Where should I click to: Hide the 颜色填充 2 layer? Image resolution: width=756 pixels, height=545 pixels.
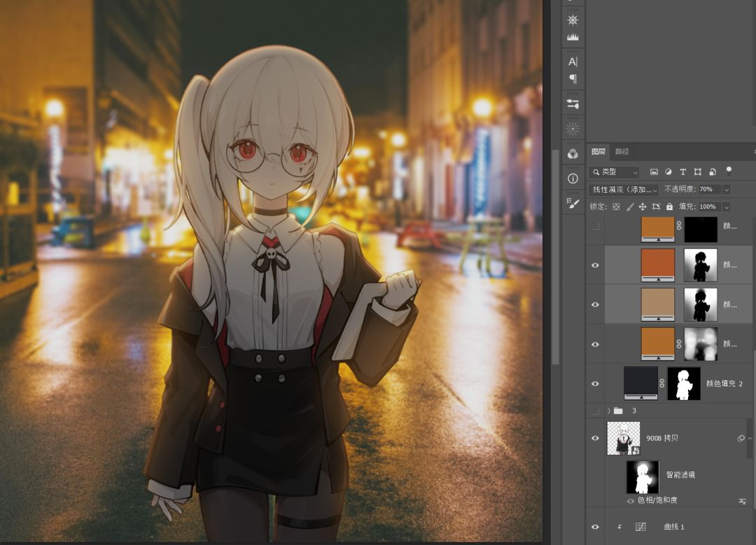pyautogui.click(x=595, y=384)
